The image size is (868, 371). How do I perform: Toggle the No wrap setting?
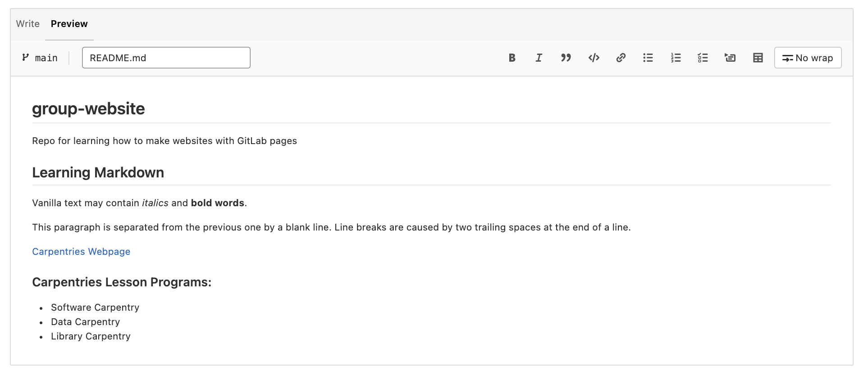[808, 58]
